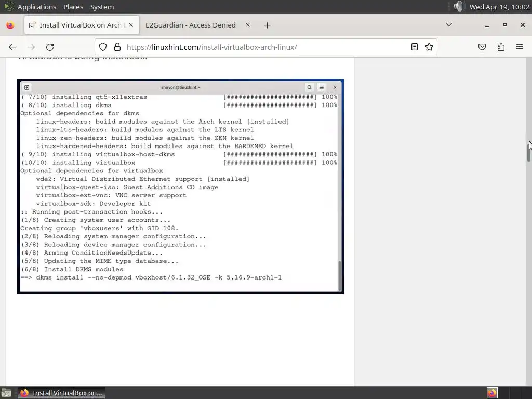Open tracking protection shield info
The image size is (532, 399).
[x=103, y=47]
